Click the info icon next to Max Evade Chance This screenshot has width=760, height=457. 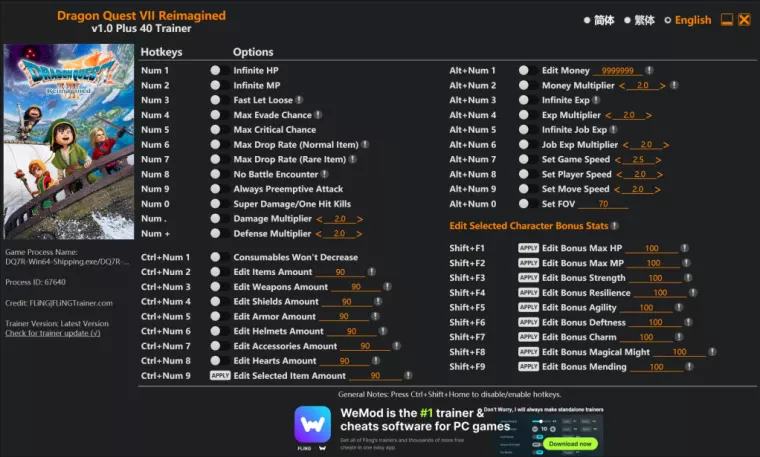(x=319, y=115)
